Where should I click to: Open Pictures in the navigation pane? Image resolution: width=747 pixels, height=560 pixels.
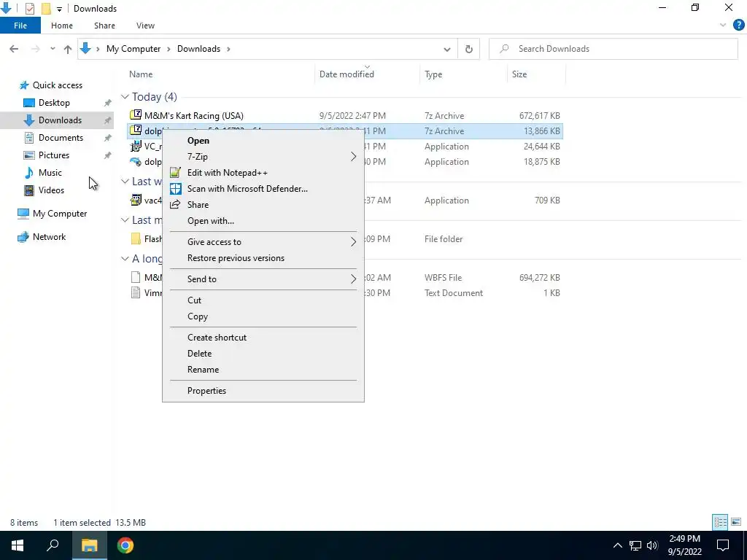(x=54, y=155)
